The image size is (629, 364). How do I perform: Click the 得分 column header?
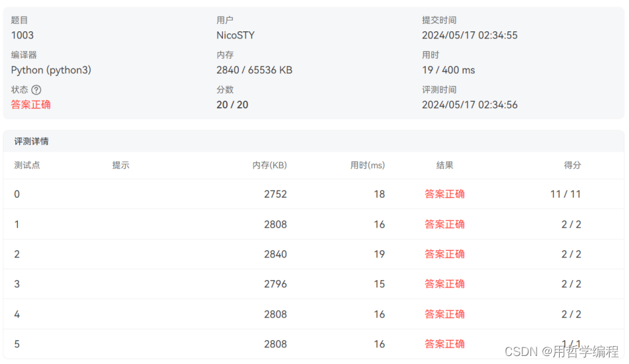(572, 165)
